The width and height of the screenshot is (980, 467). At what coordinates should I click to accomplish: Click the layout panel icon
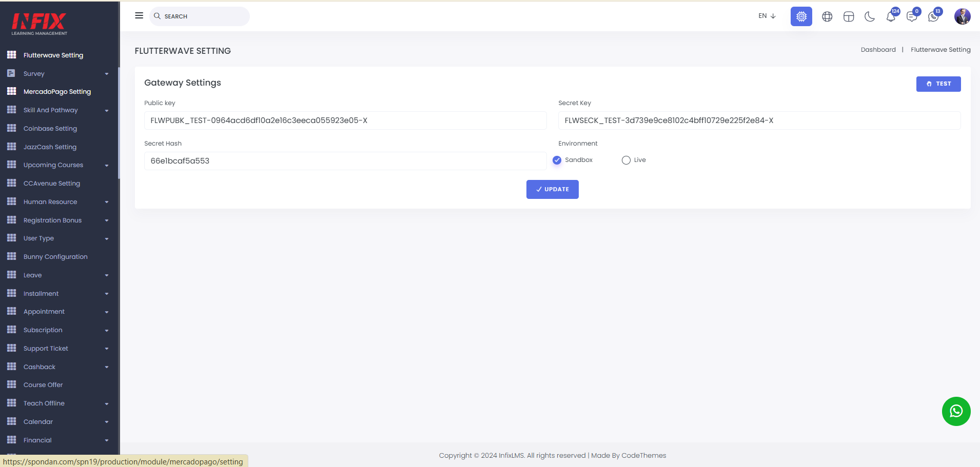849,16
